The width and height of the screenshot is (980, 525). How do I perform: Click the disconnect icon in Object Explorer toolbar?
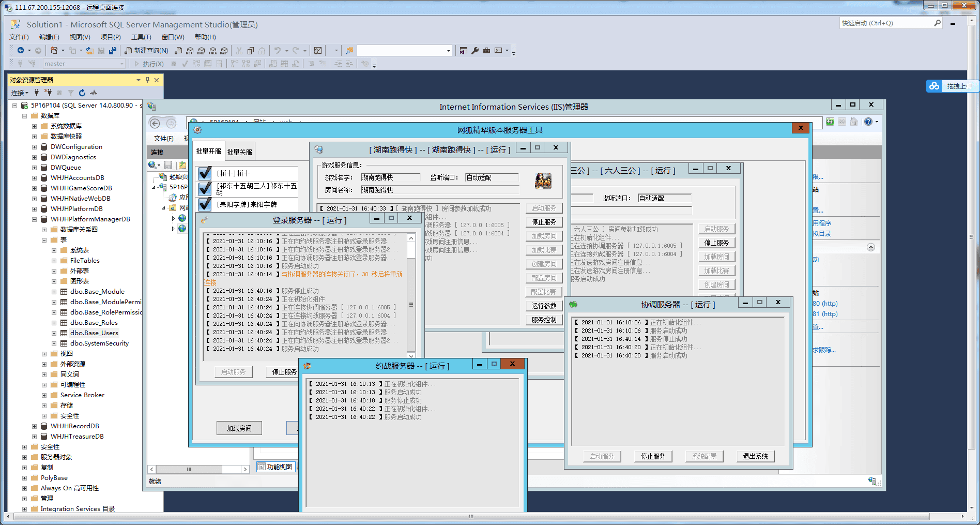click(48, 93)
